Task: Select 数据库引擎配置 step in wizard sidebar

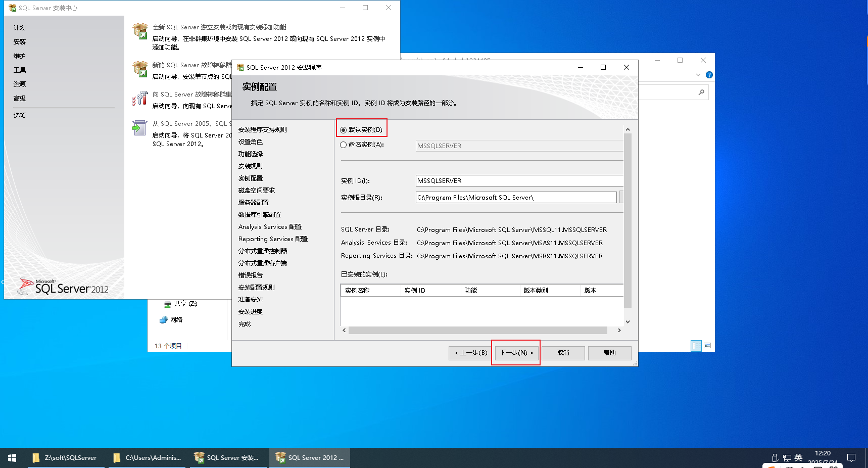Action: pos(260,215)
